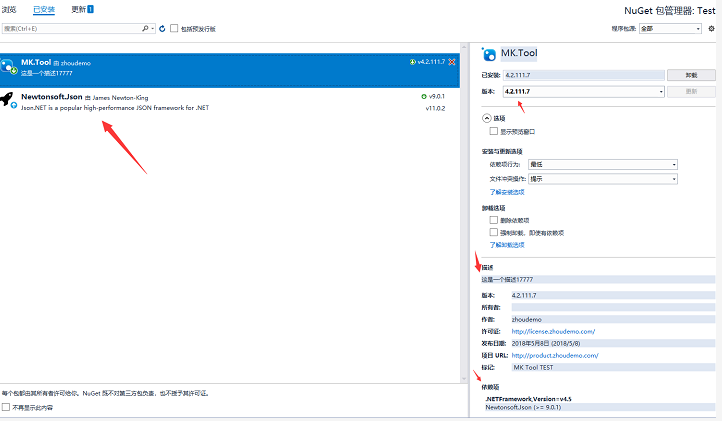The image size is (722, 421).
Task: Click the update-available badge on Newtonsoft.Json icon
Action: 14,105
